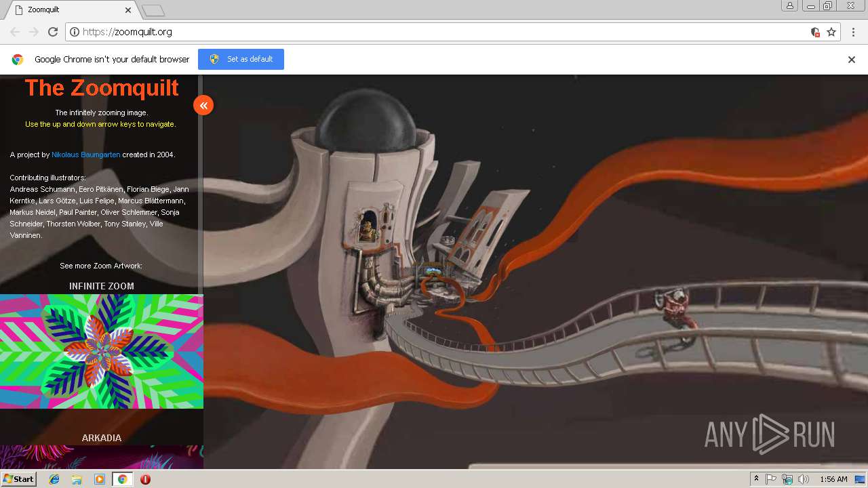Screen dimensions: 868x488
Task: Click the taskbar clock showing 1:56 AM
Action: coord(833,479)
